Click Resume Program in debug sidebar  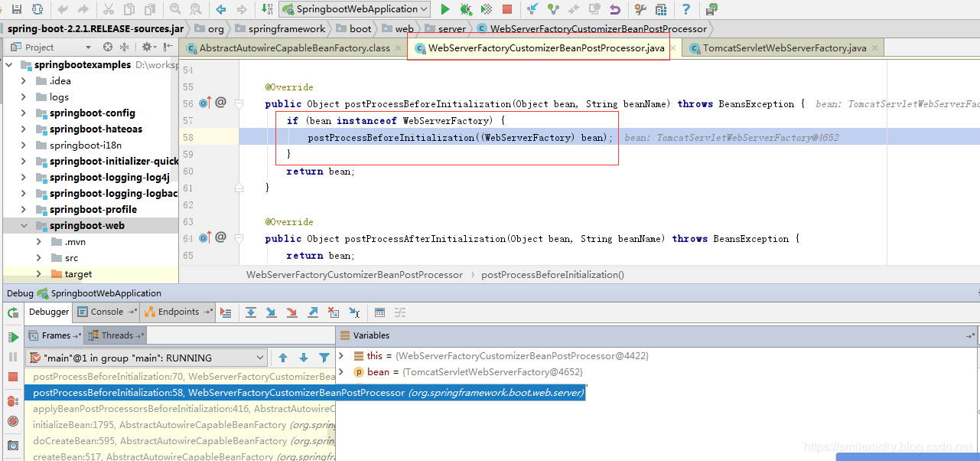click(x=13, y=337)
